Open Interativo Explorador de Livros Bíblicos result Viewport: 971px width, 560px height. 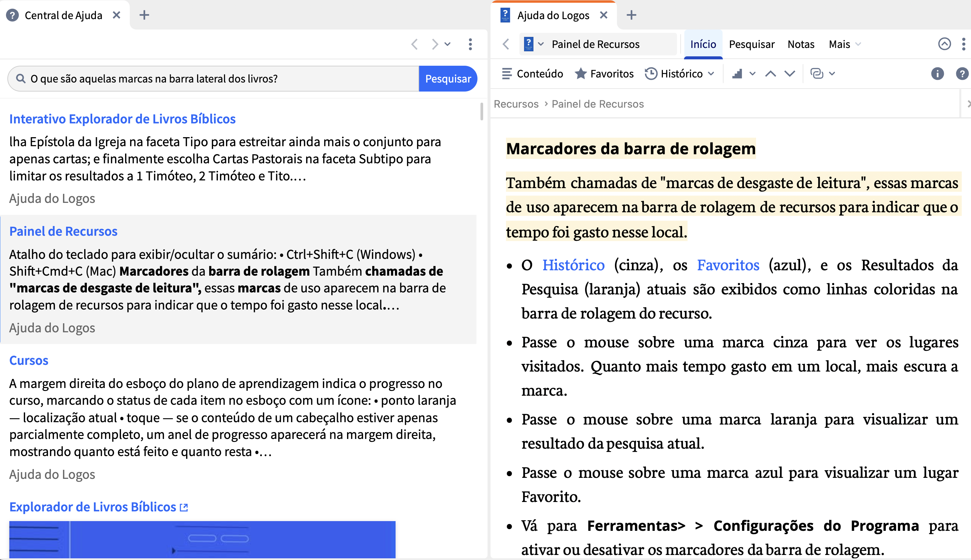pos(122,119)
